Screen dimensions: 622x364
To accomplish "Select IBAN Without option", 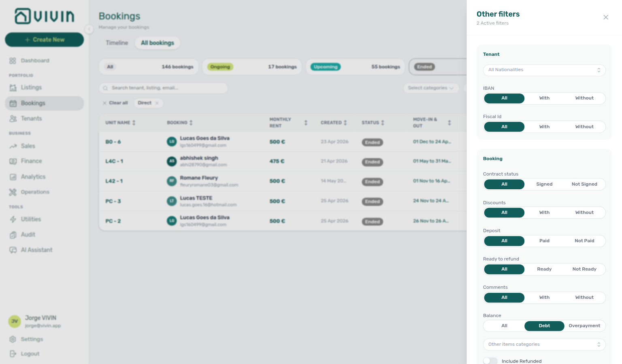I will (x=584, y=98).
